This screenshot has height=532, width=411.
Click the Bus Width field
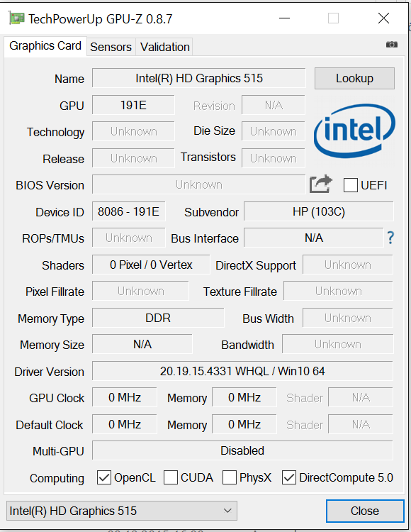(348, 318)
